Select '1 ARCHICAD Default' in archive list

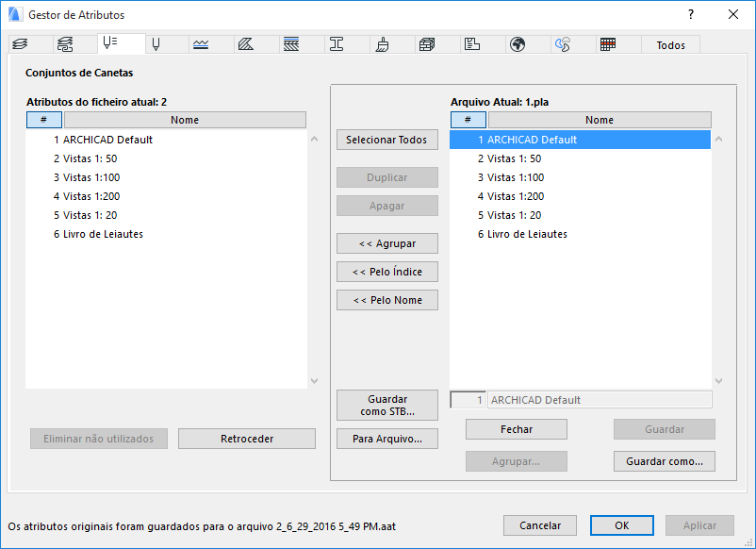581,140
